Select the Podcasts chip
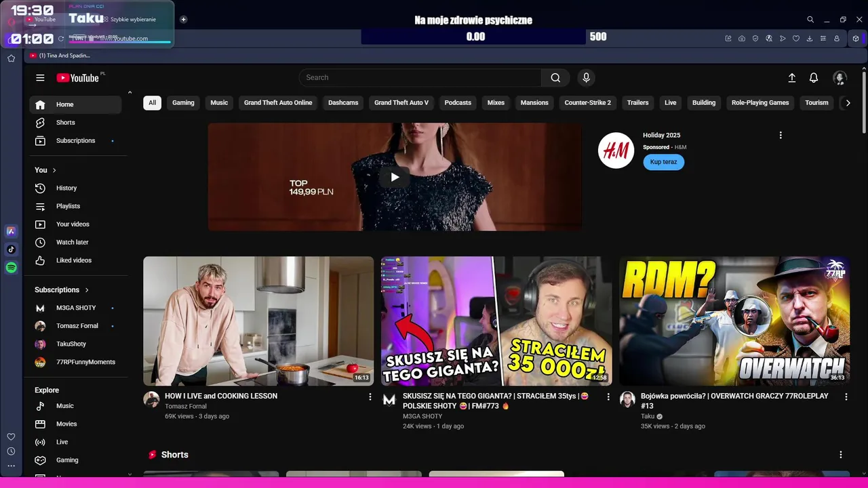Viewport: 868px width, 488px height. click(x=458, y=103)
